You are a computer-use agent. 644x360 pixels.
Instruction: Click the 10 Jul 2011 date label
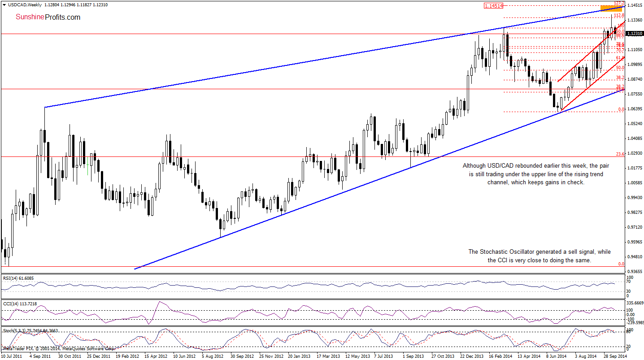(12, 356)
